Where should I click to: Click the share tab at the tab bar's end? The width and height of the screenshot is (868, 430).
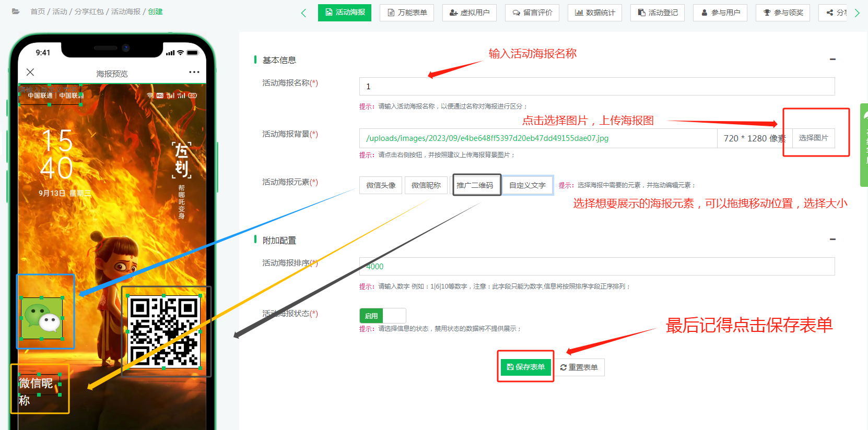point(834,13)
